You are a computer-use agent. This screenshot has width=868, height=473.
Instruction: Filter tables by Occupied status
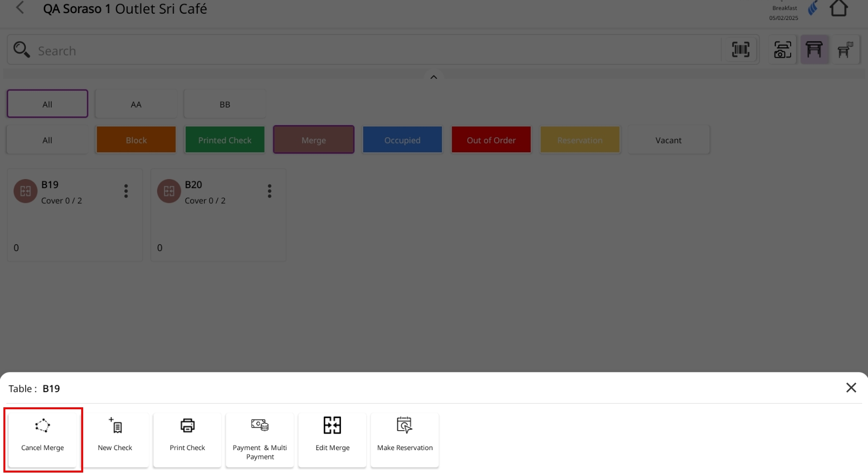(402, 140)
